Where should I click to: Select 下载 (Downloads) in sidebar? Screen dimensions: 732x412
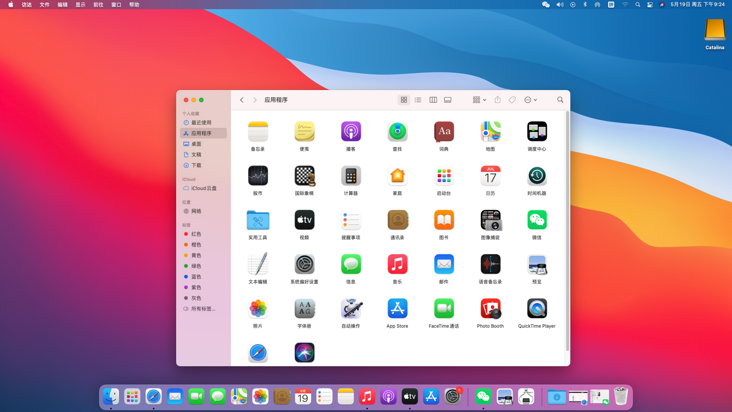(204, 165)
